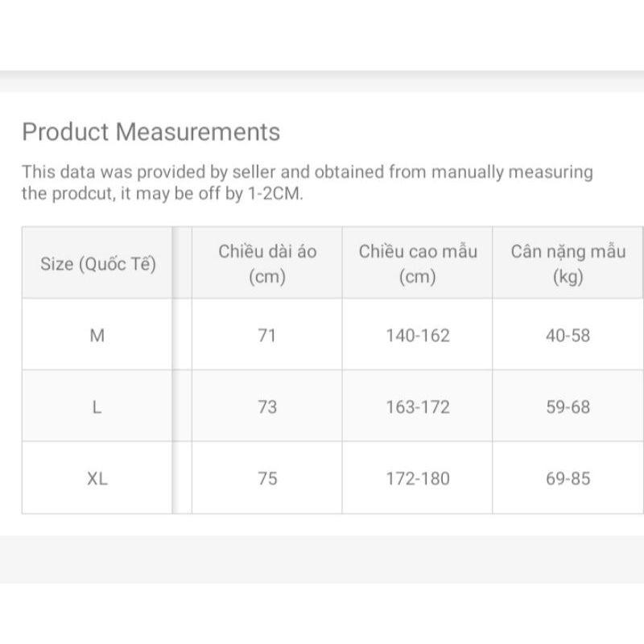644x644 pixels.
Task: Click the narrow divider column beside Size header
Action: pos(182,263)
